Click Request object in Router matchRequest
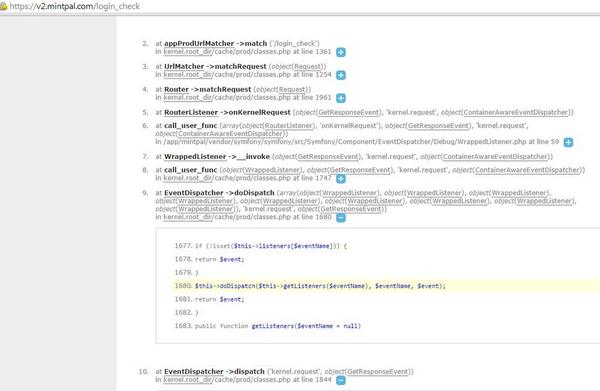This screenshot has height=391, width=600. 293,90
